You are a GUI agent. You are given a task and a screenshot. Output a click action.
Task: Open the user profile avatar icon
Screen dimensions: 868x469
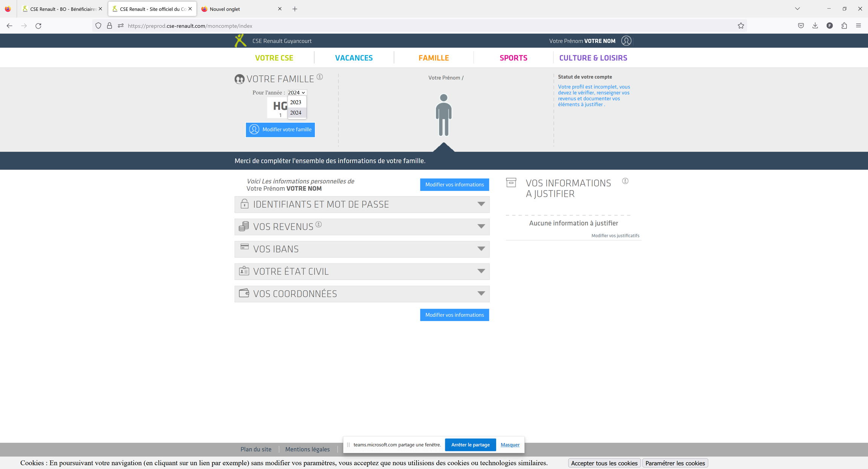coord(626,41)
